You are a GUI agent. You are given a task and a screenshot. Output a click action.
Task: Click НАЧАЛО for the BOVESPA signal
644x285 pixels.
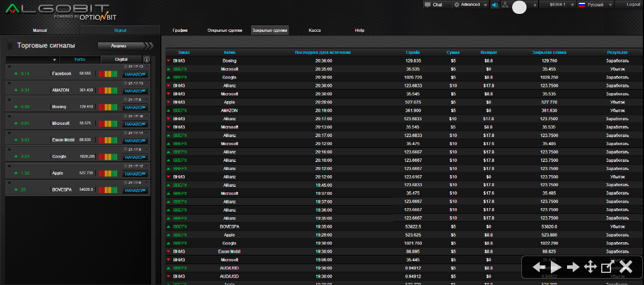point(135,190)
